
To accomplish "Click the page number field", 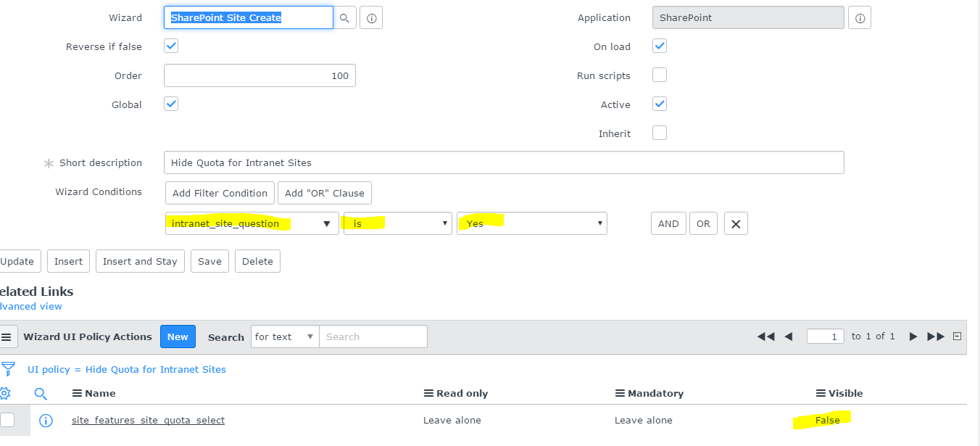I will (826, 336).
